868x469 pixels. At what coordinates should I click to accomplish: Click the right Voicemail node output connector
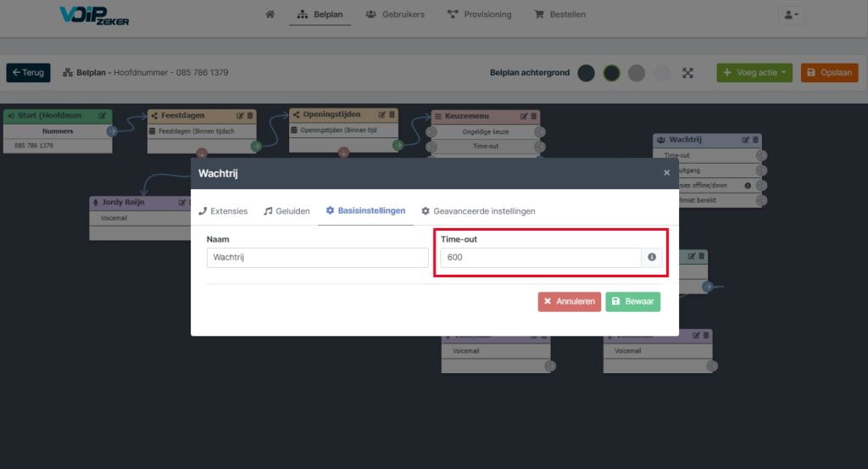tap(712, 366)
